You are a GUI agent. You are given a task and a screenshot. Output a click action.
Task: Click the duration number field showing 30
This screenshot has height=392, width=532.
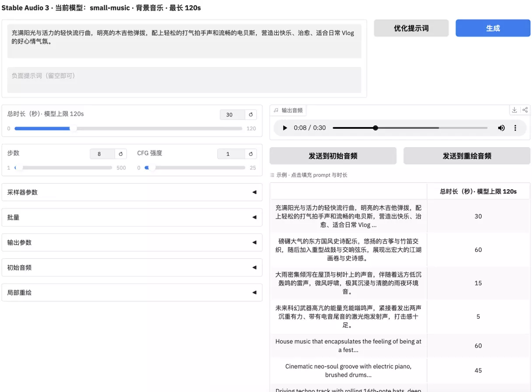[x=232, y=115]
